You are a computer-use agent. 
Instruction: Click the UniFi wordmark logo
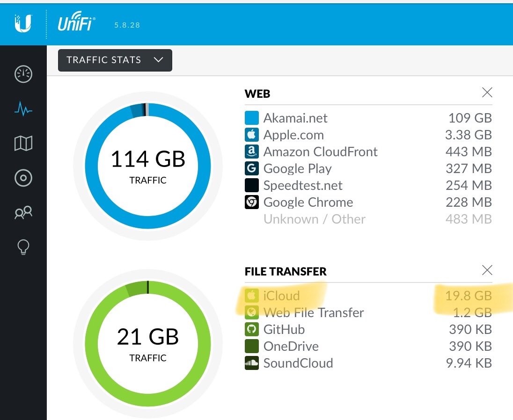(76, 21)
